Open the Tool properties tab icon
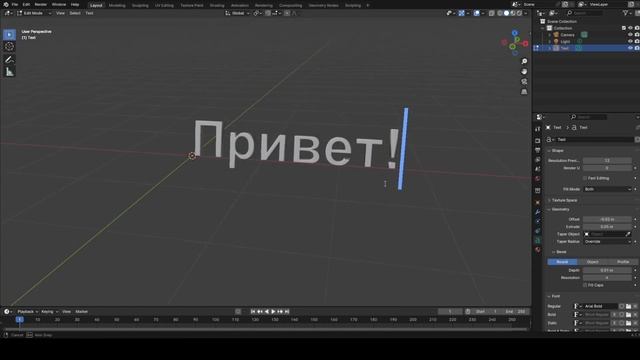Viewport: 640px width, 360px height. tap(538, 129)
